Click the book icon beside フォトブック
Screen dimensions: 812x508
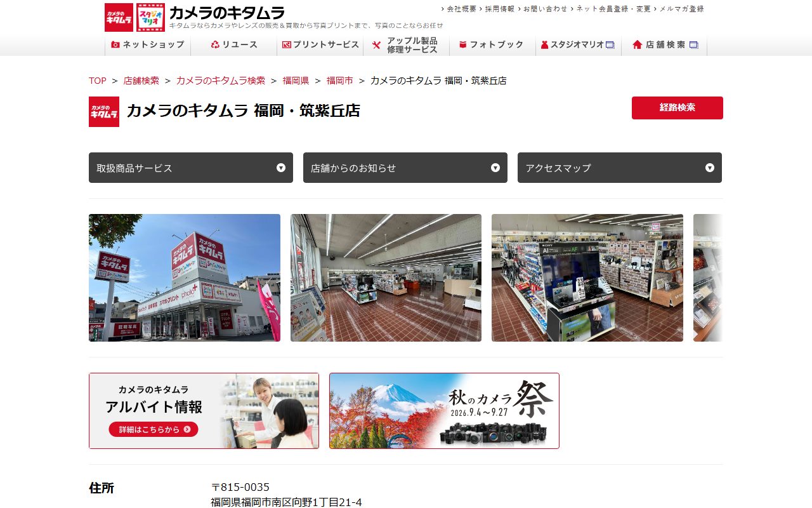463,44
